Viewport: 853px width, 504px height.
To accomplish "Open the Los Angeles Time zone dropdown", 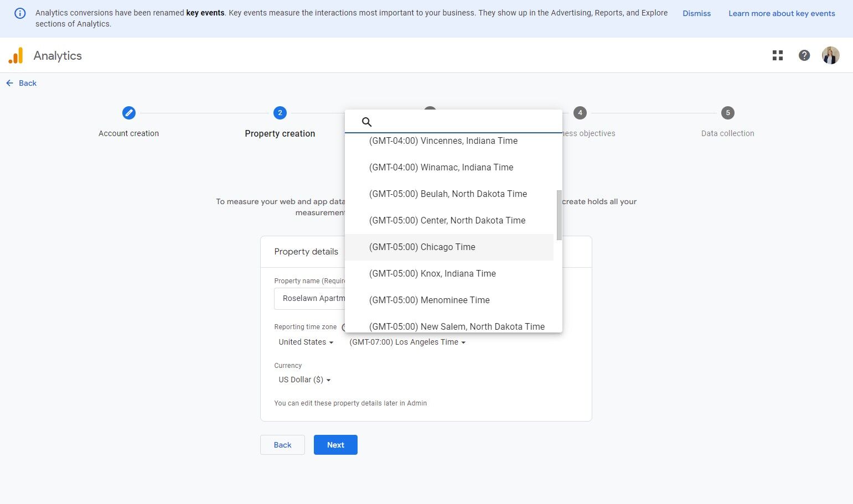I will coord(407,342).
